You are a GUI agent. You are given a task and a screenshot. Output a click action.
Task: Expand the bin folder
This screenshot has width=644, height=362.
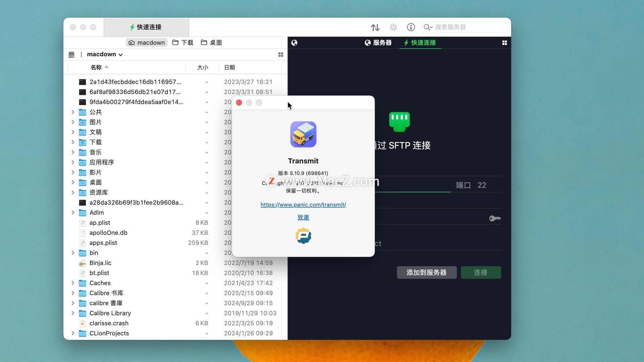73,253
